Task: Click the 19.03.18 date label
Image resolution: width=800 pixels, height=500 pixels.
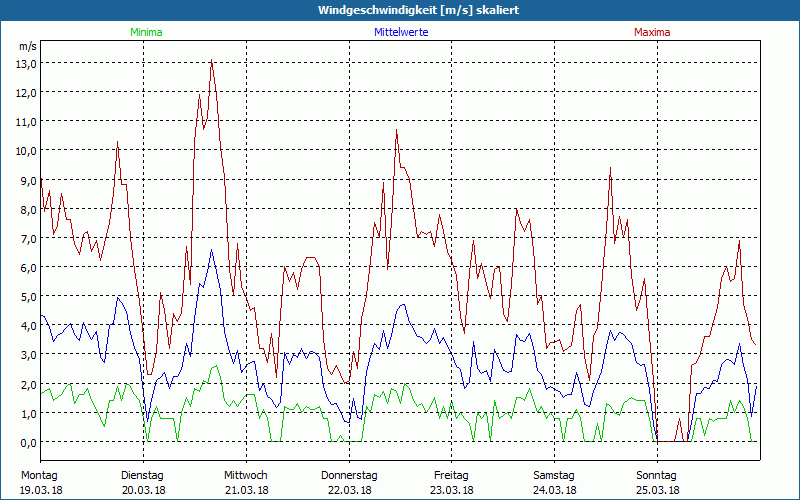Action: coord(41,490)
